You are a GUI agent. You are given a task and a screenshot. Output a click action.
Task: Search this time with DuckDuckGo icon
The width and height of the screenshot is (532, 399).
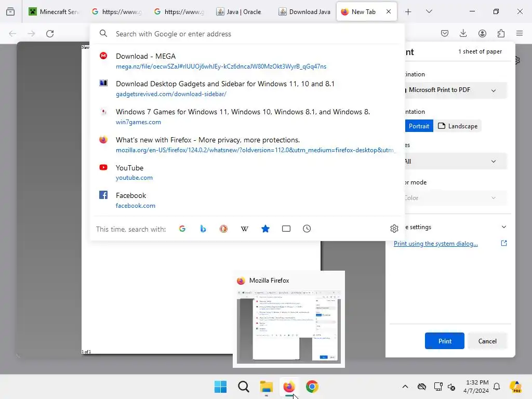pyautogui.click(x=223, y=229)
